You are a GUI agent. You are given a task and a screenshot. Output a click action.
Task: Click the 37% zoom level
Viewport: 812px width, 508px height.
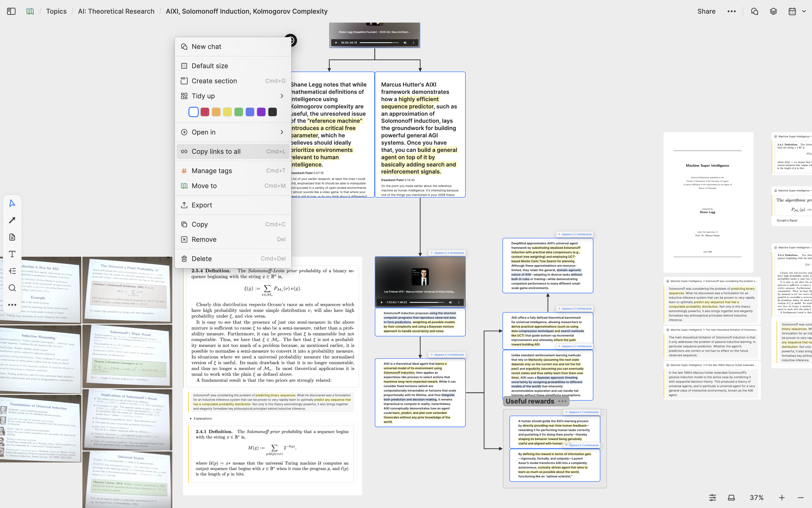pyautogui.click(x=757, y=498)
